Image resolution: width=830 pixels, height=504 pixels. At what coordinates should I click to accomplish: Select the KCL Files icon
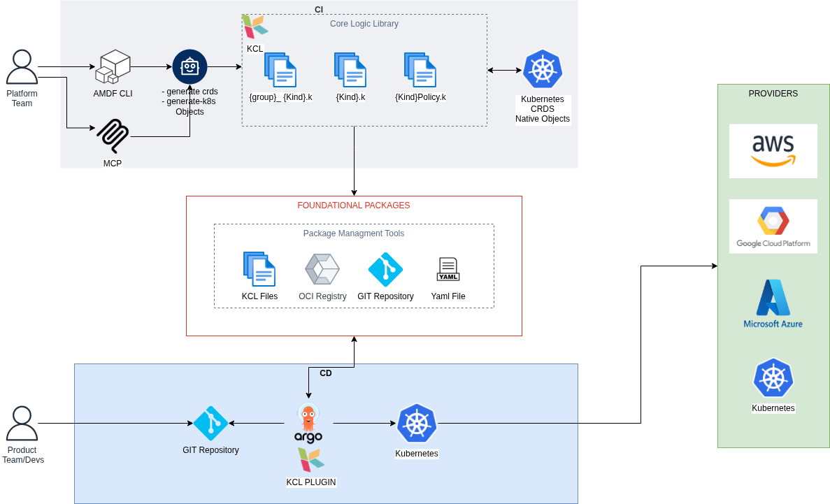click(259, 269)
